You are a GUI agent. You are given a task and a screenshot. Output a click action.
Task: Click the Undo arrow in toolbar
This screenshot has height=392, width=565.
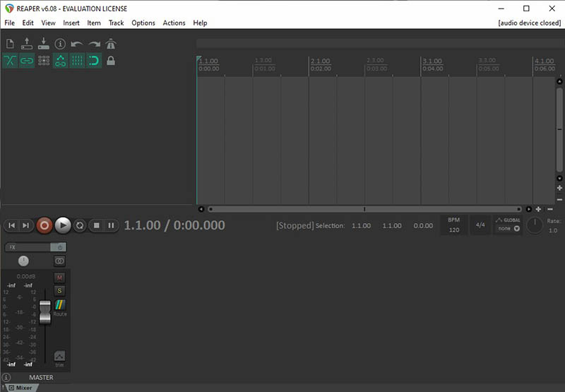click(77, 44)
